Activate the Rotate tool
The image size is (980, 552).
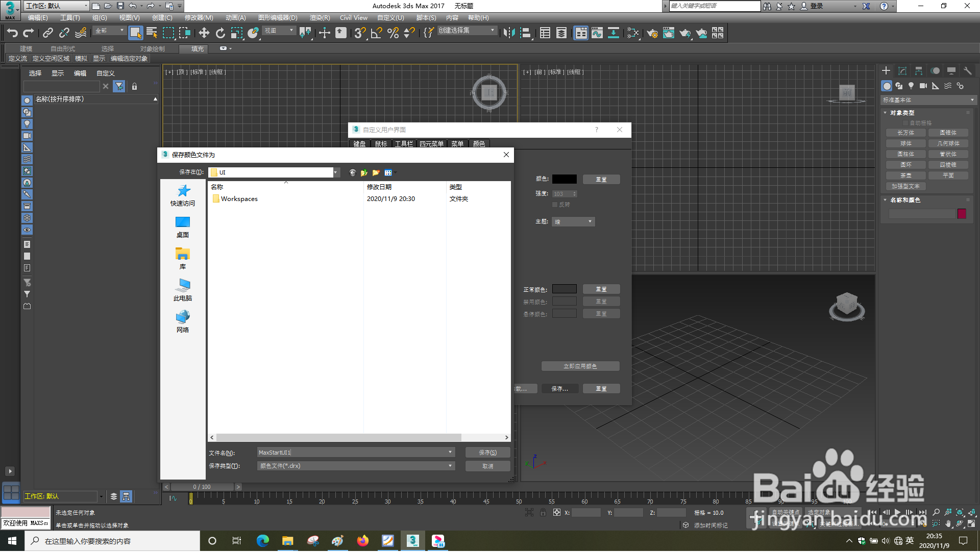(220, 33)
